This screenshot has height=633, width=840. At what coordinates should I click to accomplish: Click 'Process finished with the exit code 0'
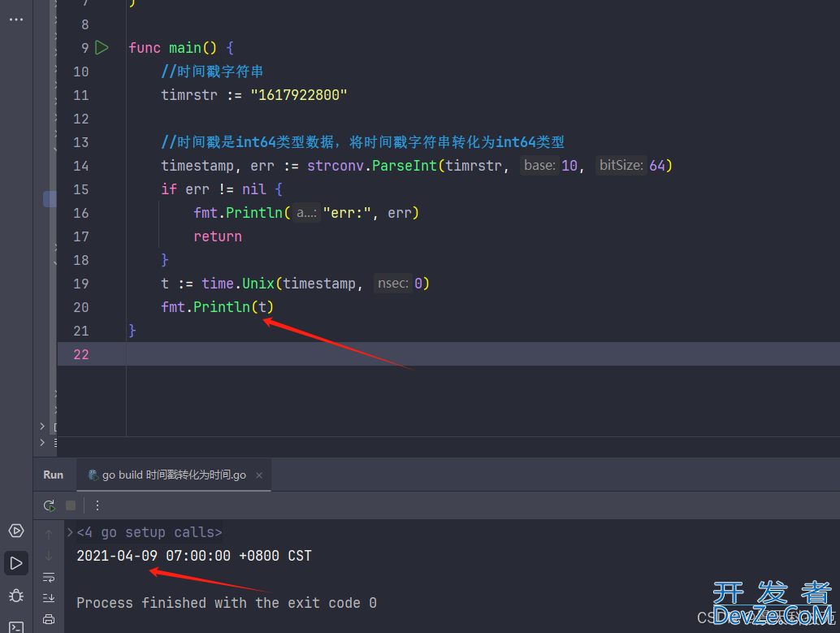click(227, 603)
